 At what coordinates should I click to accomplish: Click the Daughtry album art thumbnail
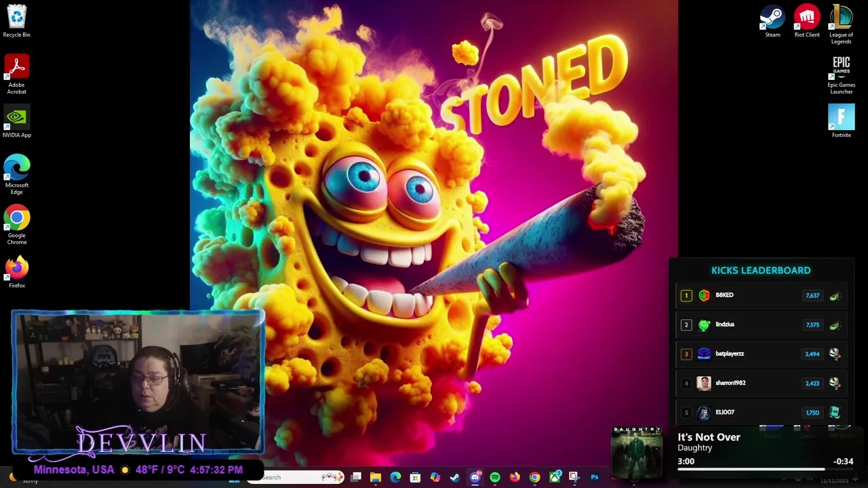pos(637,453)
